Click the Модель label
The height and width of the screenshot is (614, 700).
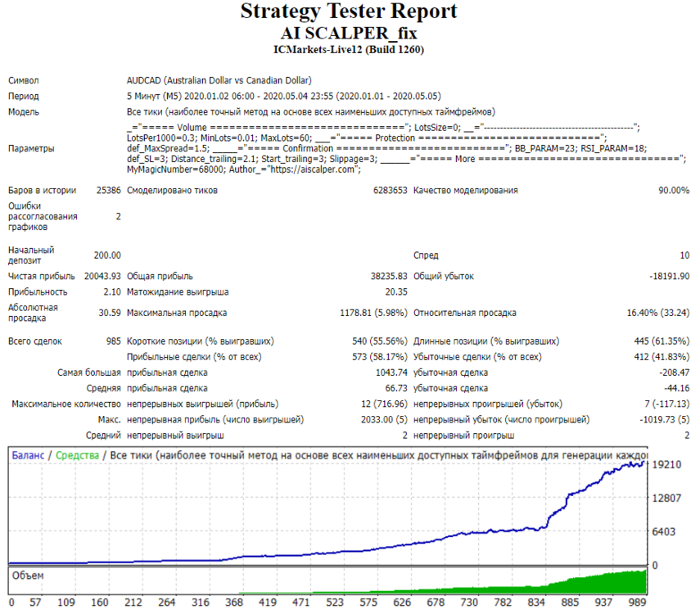click(x=24, y=111)
